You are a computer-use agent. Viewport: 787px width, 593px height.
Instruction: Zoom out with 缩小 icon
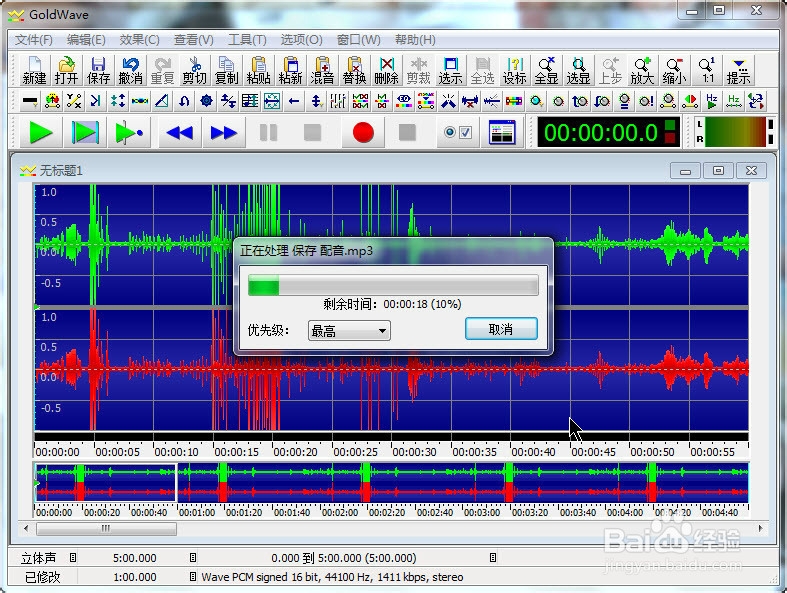pos(674,70)
